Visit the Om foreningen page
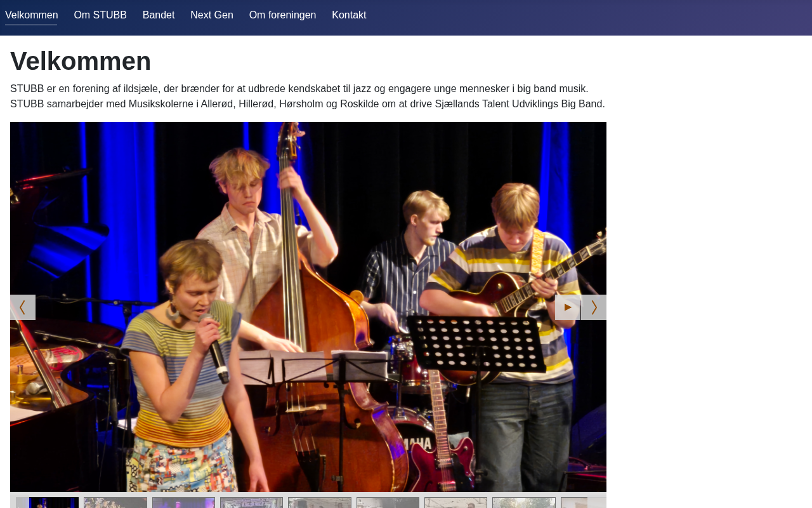 tap(282, 15)
